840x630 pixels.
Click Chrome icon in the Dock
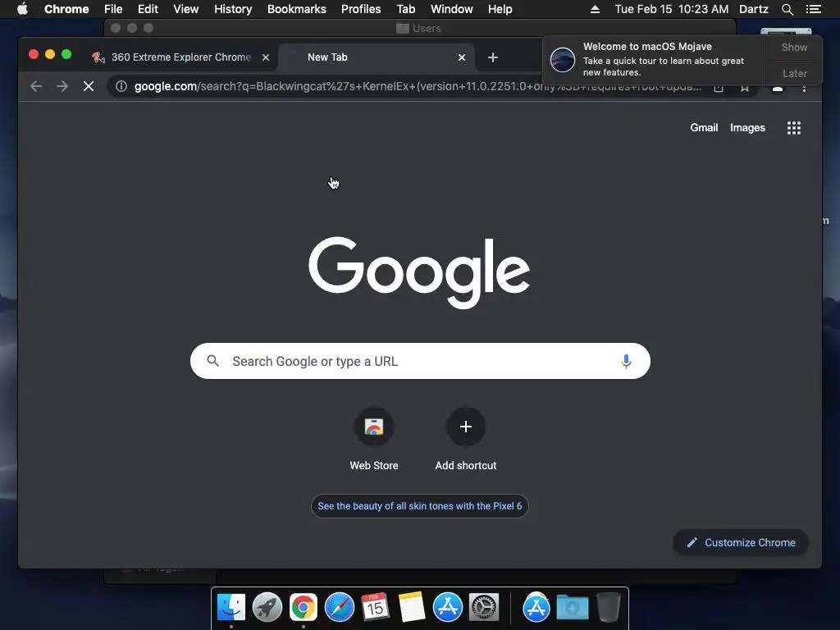(x=304, y=608)
